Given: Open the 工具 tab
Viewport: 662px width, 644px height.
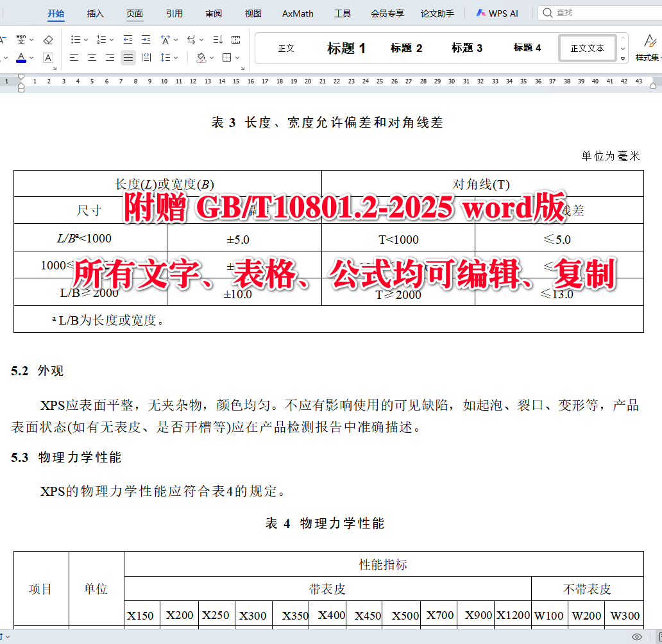Looking at the screenshot, I should pos(343,13).
